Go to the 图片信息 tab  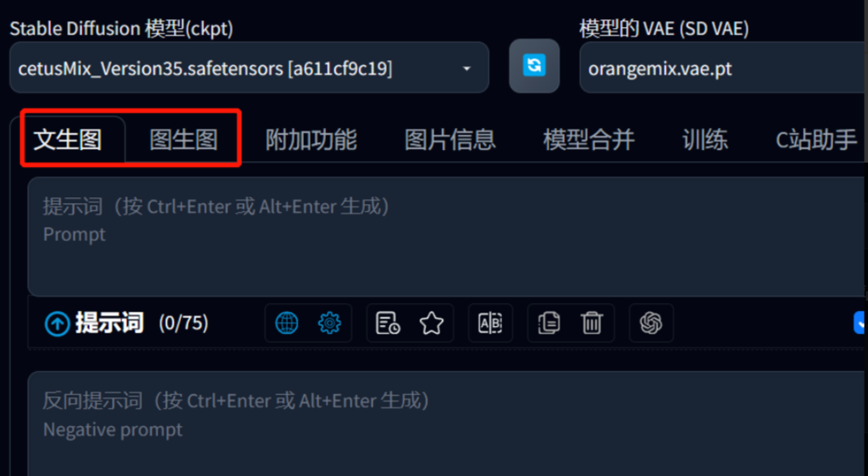pos(450,140)
